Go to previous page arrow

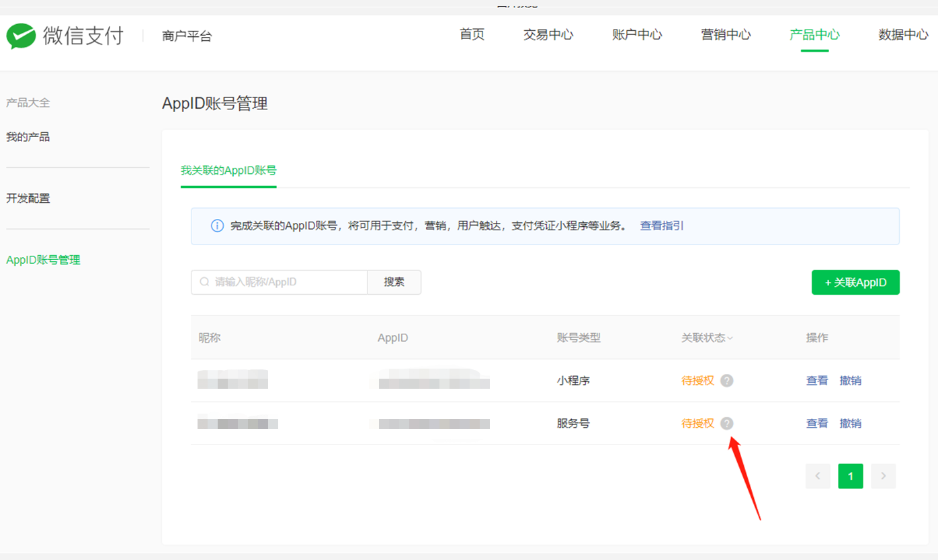click(818, 476)
